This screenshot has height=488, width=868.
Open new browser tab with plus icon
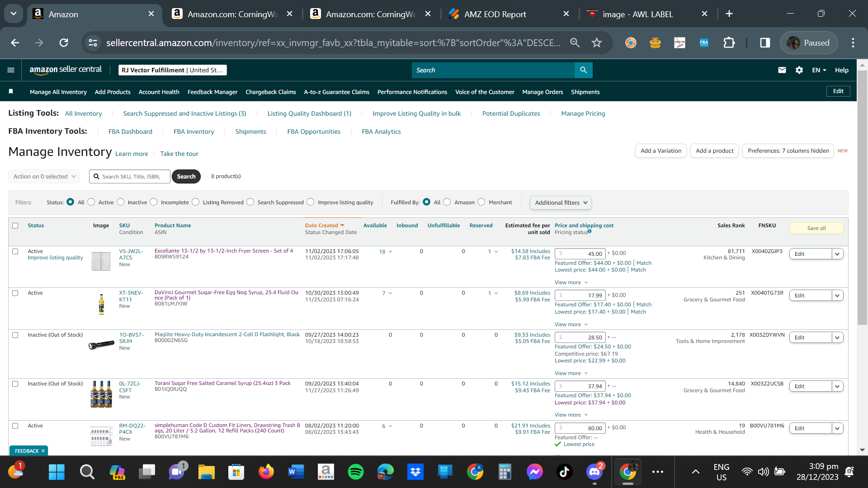tap(729, 14)
